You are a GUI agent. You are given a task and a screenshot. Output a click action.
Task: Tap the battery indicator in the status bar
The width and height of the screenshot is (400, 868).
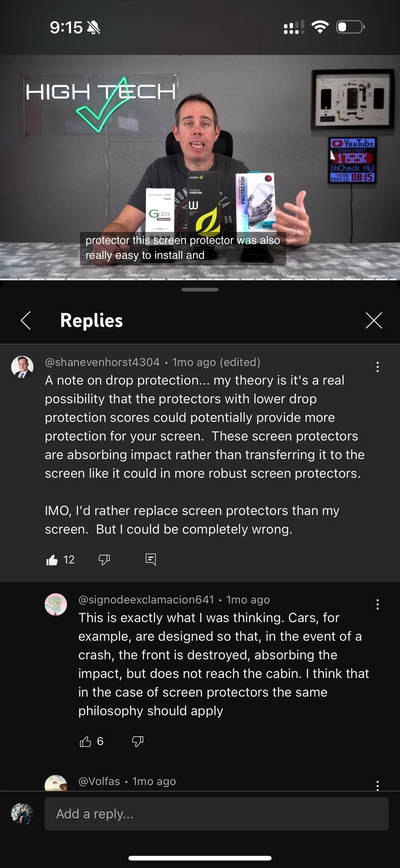coord(350,27)
